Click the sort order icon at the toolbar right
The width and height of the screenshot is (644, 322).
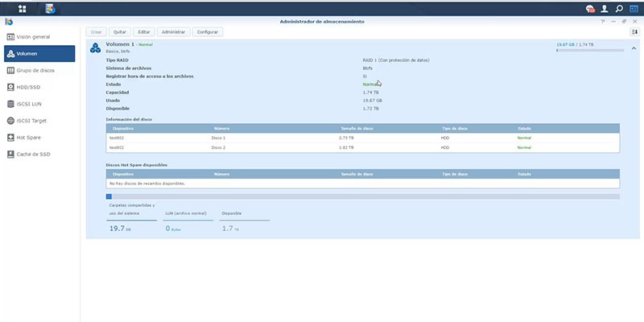pos(634,31)
